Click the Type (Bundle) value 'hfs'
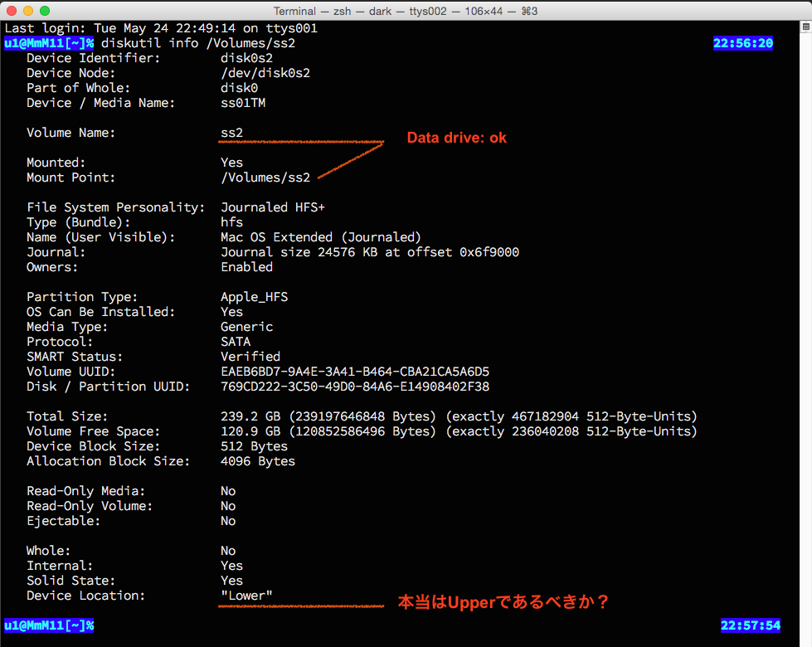This screenshot has height=647, width=812. (x=231, y=222)
